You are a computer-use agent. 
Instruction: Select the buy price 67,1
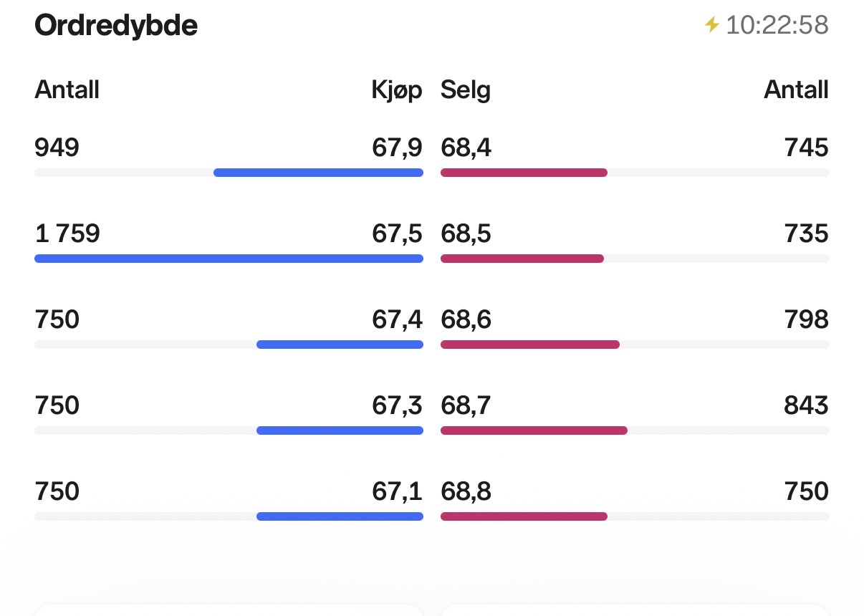pyautogui.click(x=397, y=492)
